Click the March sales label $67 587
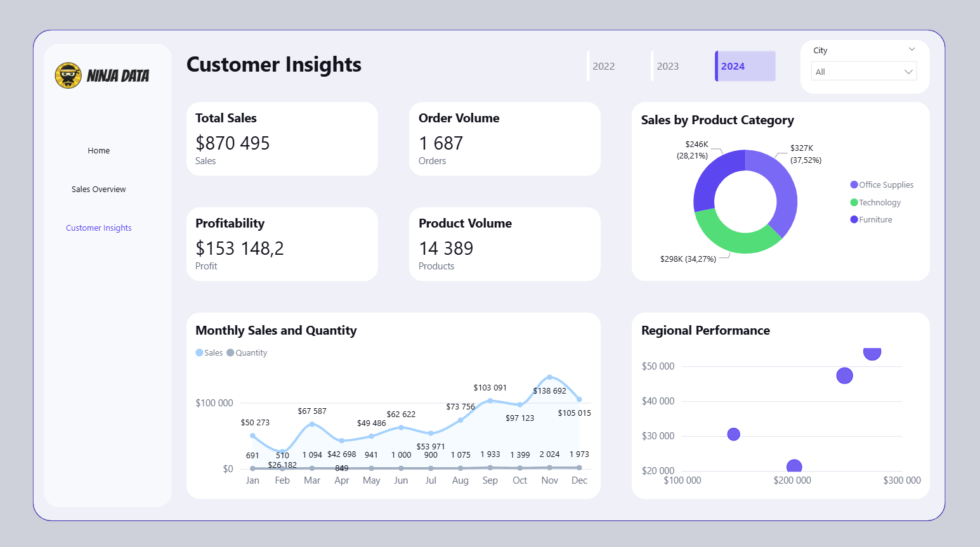This screenshot has height=547, width=980. point(312,411)
